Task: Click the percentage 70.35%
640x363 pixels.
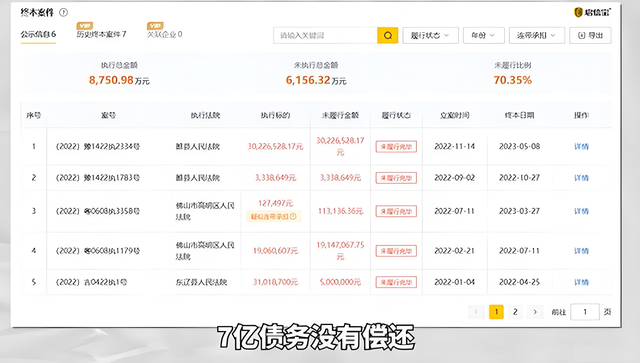Action: pyautogui.click(x=513, y=80)
